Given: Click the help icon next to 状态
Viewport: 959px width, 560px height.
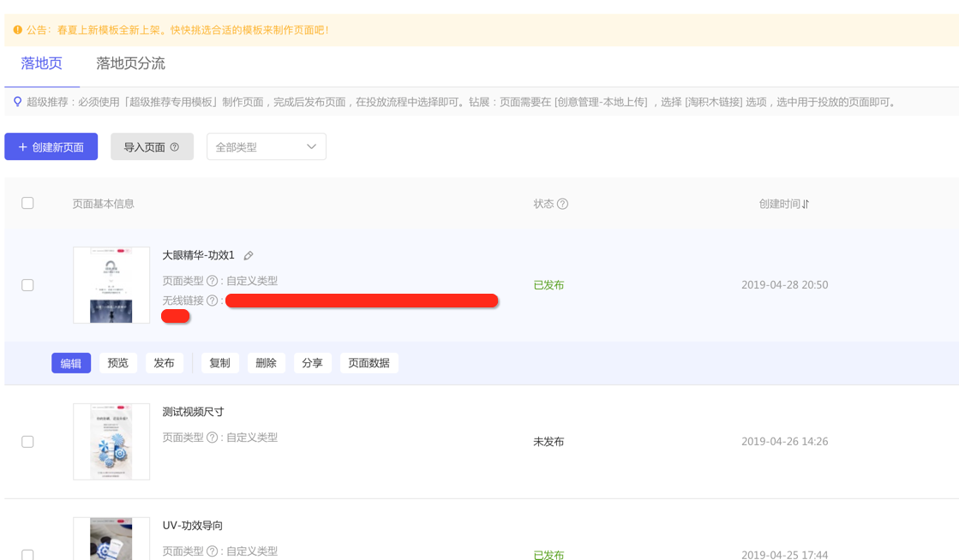Looking at the screenshot, I should click(x=563, y=204).
